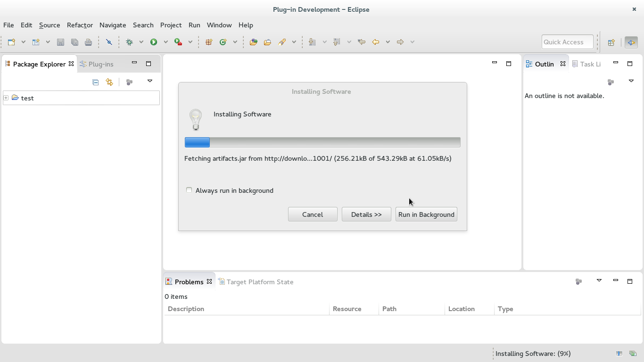Click the progress view icon in status bar
Screen dimensions: 644x362
coord(633,354)
